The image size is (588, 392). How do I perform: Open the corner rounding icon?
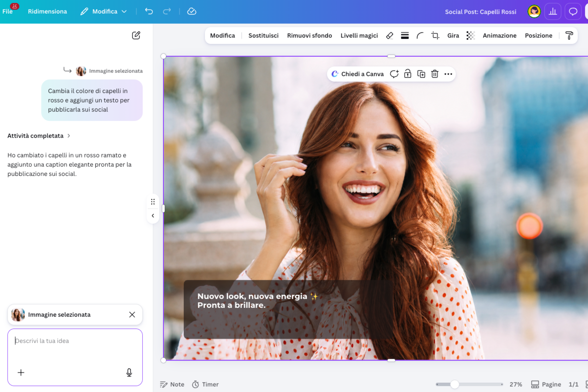[x=420, y=36]
